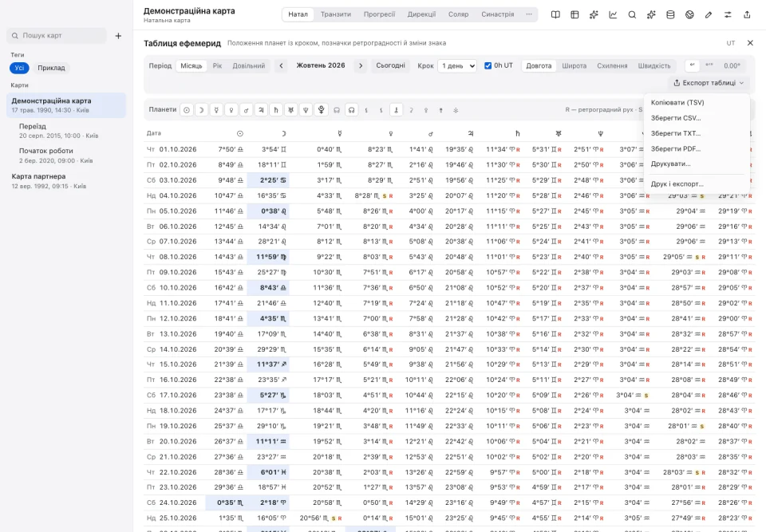
Task: Select Друкувати… from export menu
Action: tap(697, 164)
